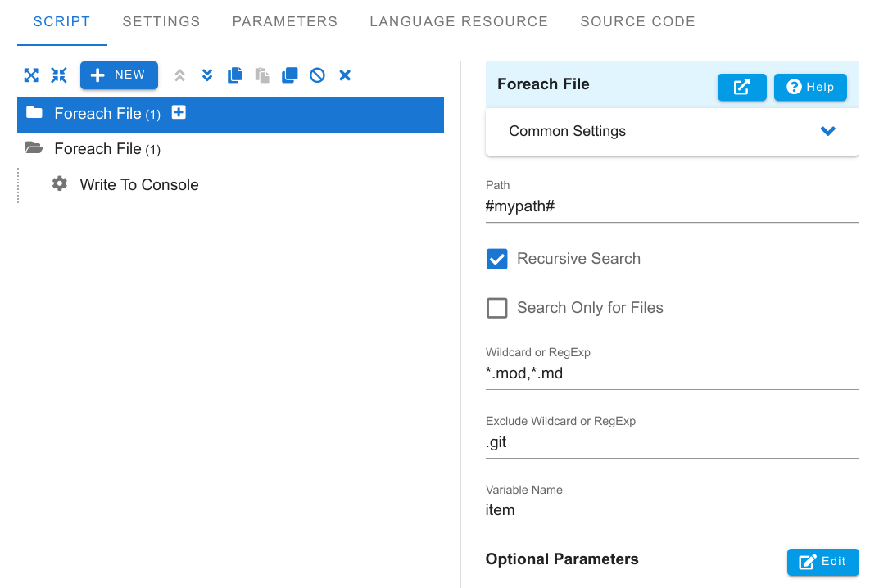Disable command with the ban icon
870x588 pixels.
(317, 75)
